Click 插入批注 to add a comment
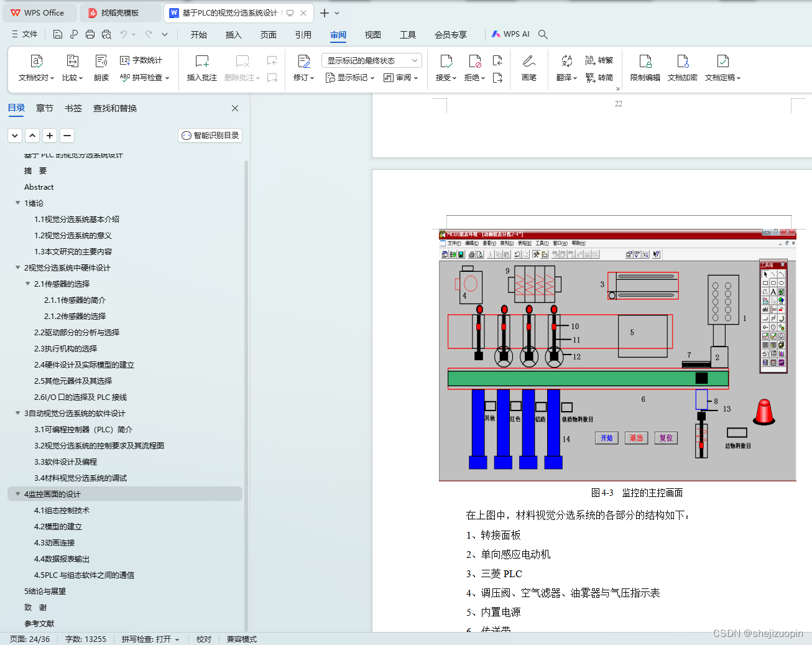Screen dimensions: 812x645 (x=202, y=68)
